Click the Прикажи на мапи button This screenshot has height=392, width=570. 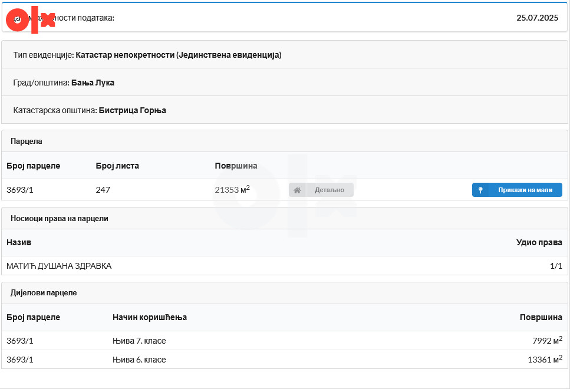point(517,190)
